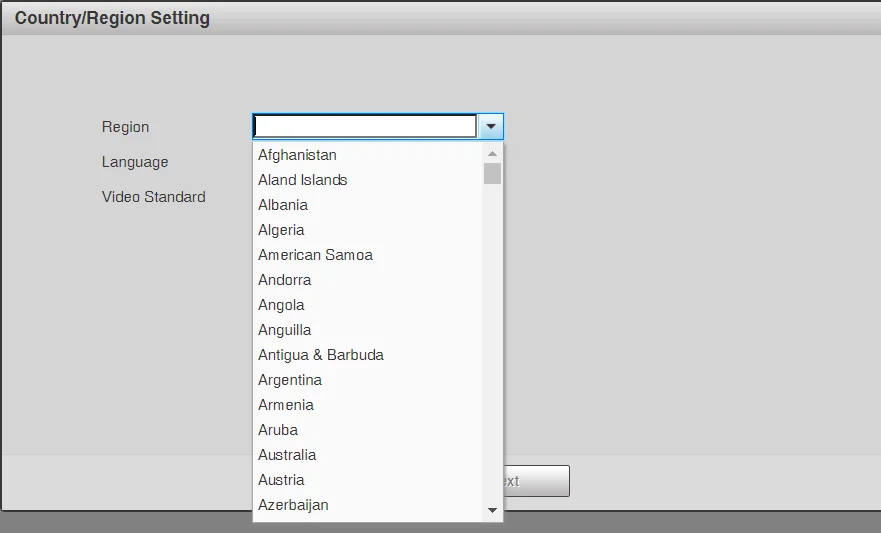This screenshot has height=533, width=881.
Task: Click the region list scrollbar thumb
Action: point(492,174)
